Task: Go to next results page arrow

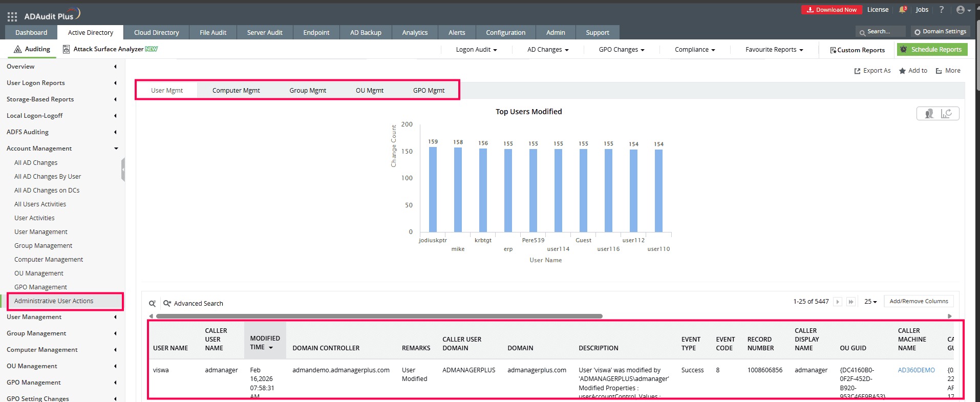Action: coord(838,302)
